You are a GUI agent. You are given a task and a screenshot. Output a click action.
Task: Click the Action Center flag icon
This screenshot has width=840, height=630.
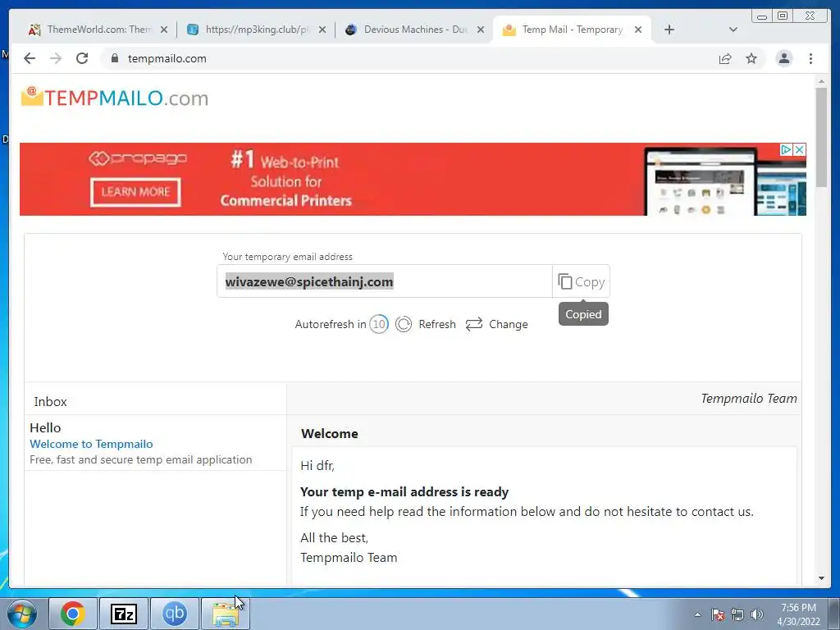pyautogui.click(x=718, y=614)
